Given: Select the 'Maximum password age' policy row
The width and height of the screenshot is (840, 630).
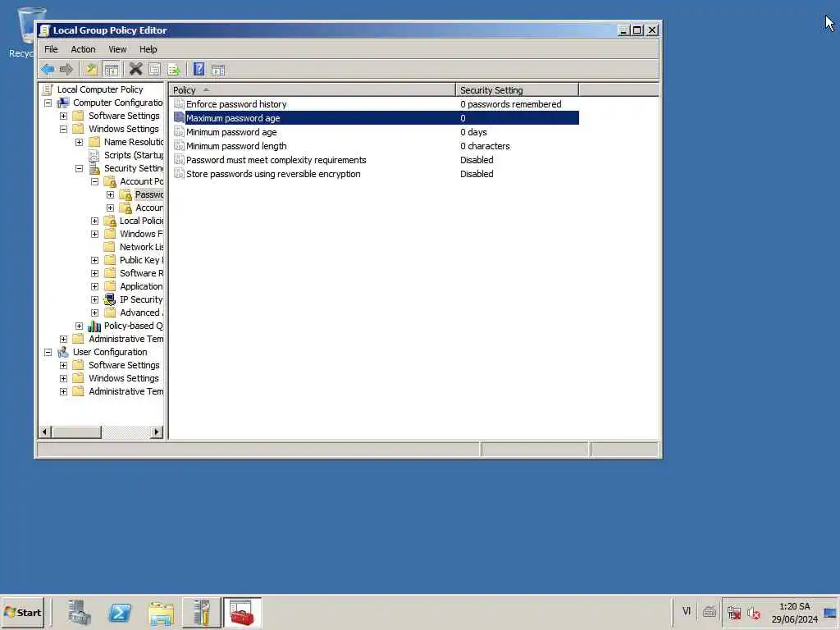Looking at the screenshot, I should click(x=376, y=118).
